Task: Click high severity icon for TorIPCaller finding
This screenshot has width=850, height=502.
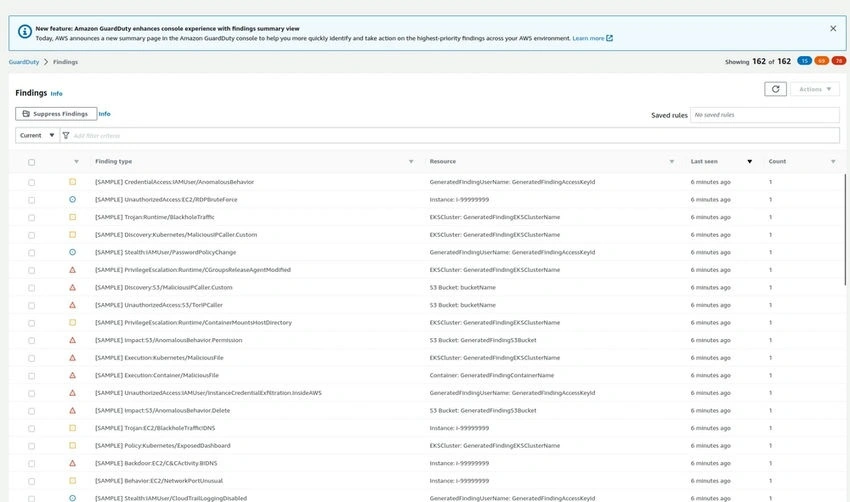Action: click(72, 305)
